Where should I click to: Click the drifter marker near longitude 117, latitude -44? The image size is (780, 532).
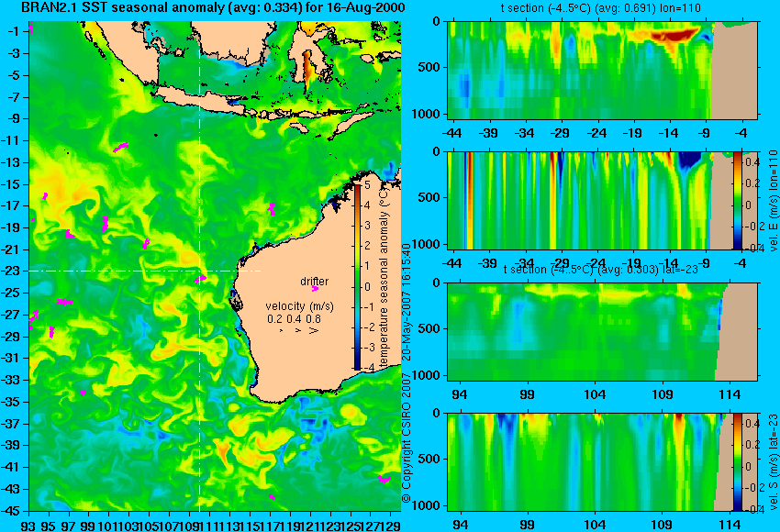pos(272,497)
